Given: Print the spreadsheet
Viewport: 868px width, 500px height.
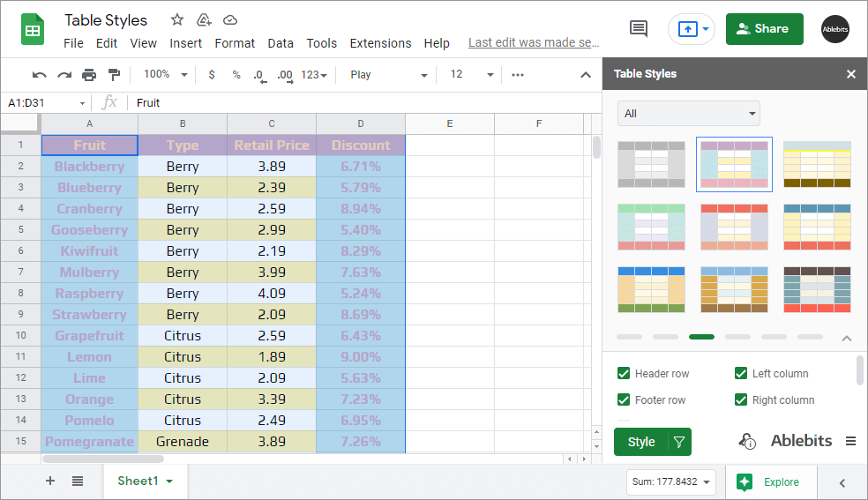Looking at the screenshot, I should (x=89, y=75).
